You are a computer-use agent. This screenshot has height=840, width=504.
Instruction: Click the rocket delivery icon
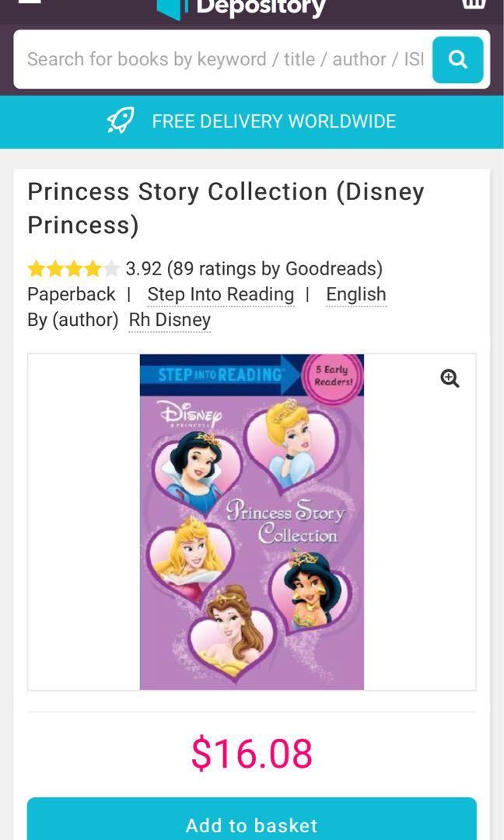(x=121, y=121)
